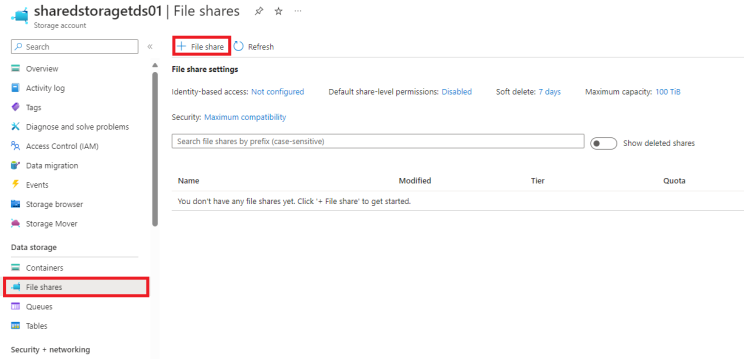Click the sidebar scroll up arrow
This screenshot has width=745, height=360.
(154, 65)
